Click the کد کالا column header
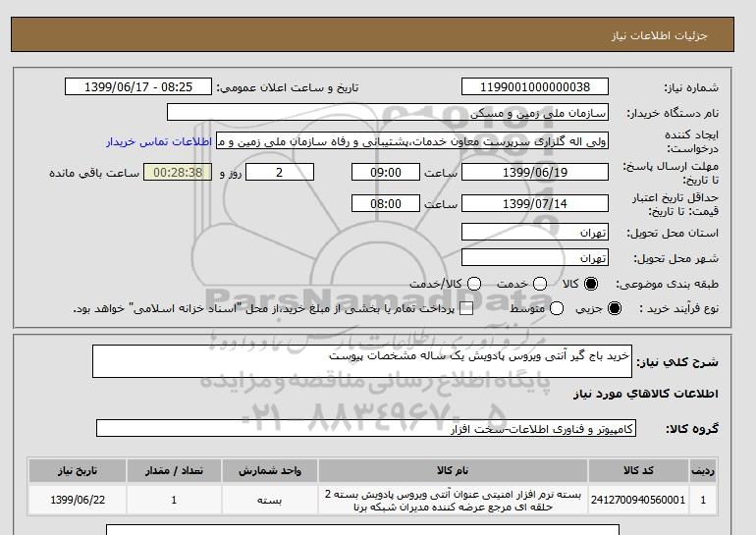This screenshot has height=535, width=756. [x=638, y=470]
